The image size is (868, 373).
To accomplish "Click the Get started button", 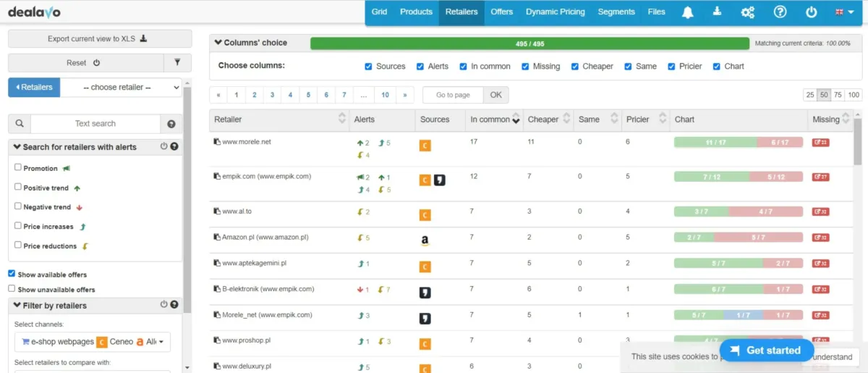I will tap(767, 351).
